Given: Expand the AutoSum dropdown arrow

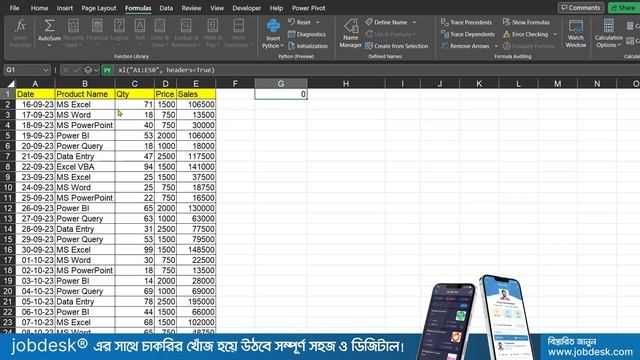Looking at the screenshot, I should [49, 45].
